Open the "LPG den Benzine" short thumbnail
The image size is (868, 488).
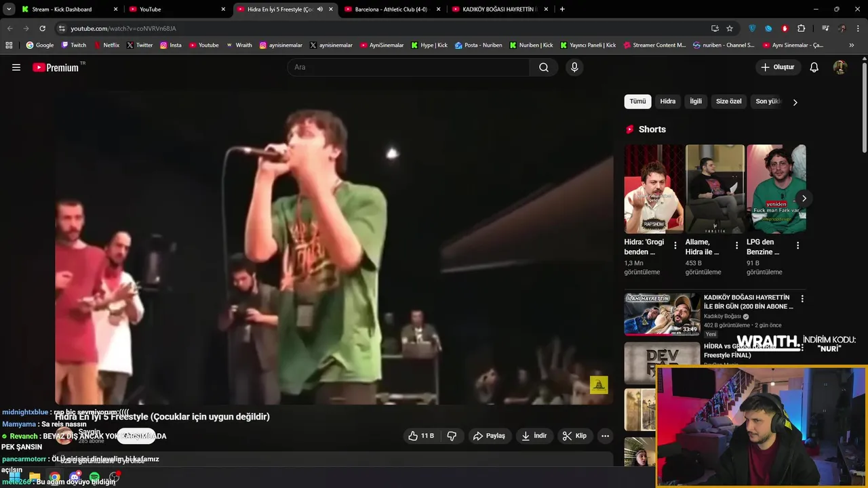pos(776,189)
